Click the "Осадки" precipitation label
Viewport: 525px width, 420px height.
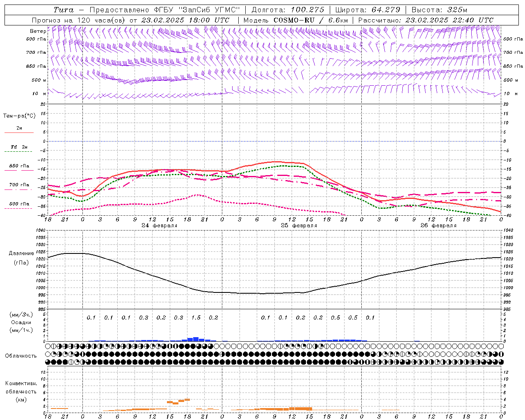(x=21, y=322)
